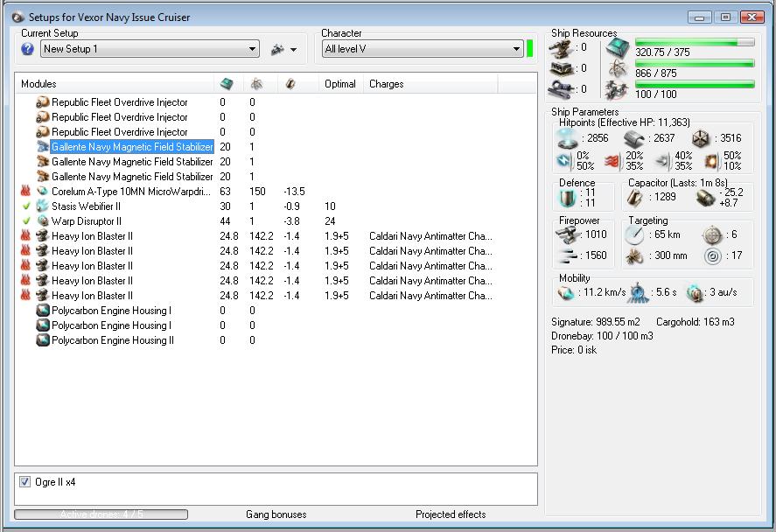Click the Optimal column header
Screen dimensions: 776x532
tap(340, 84)
